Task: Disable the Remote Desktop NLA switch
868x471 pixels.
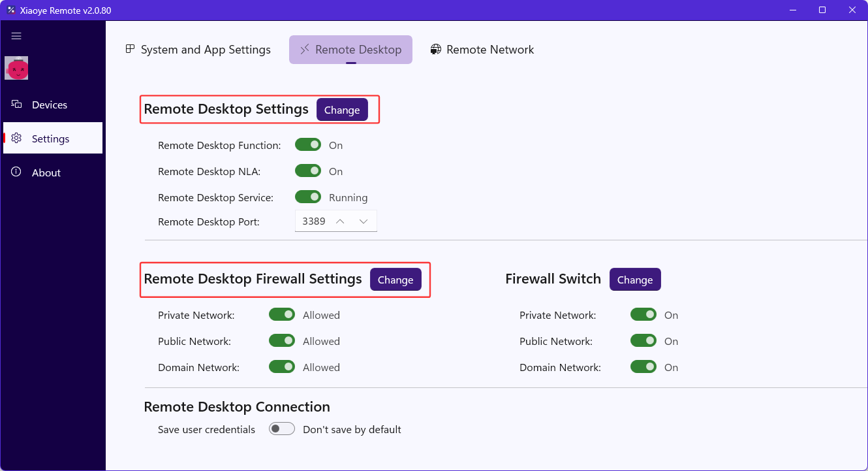Action: point(308,171)
